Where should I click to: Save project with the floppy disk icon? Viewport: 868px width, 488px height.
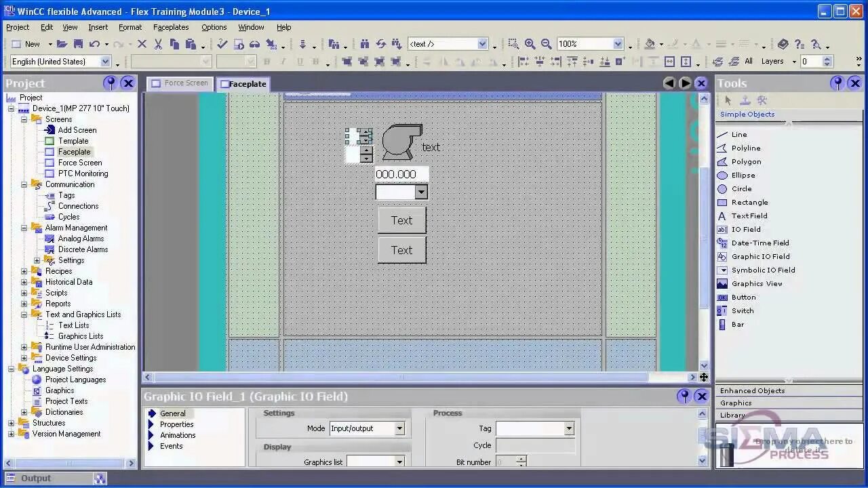(x=78, y=44)
